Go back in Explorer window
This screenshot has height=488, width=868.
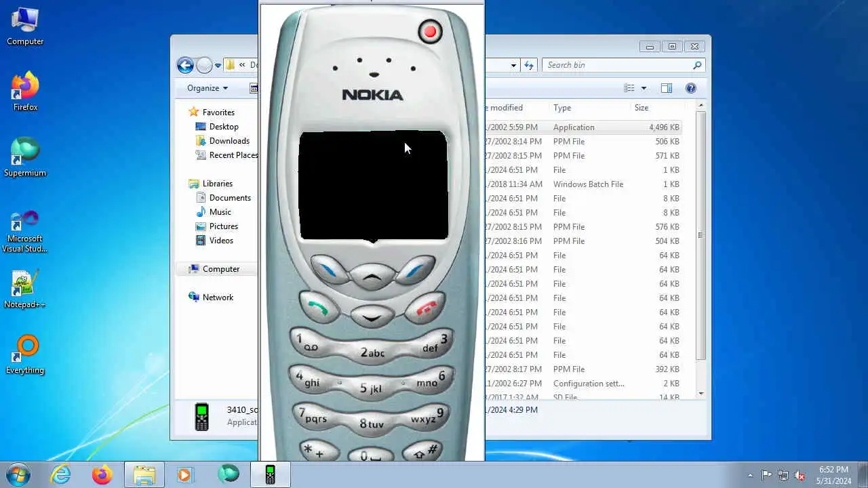coord(185,65)
